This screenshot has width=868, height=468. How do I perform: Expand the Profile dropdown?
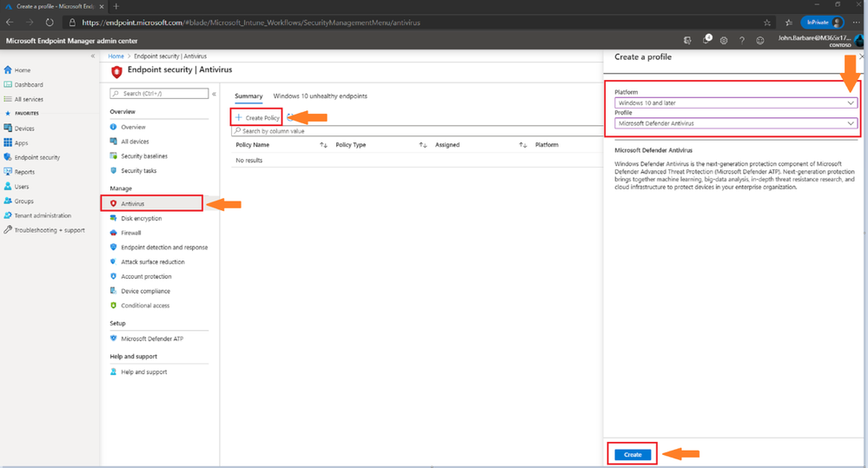click(736, 123)
